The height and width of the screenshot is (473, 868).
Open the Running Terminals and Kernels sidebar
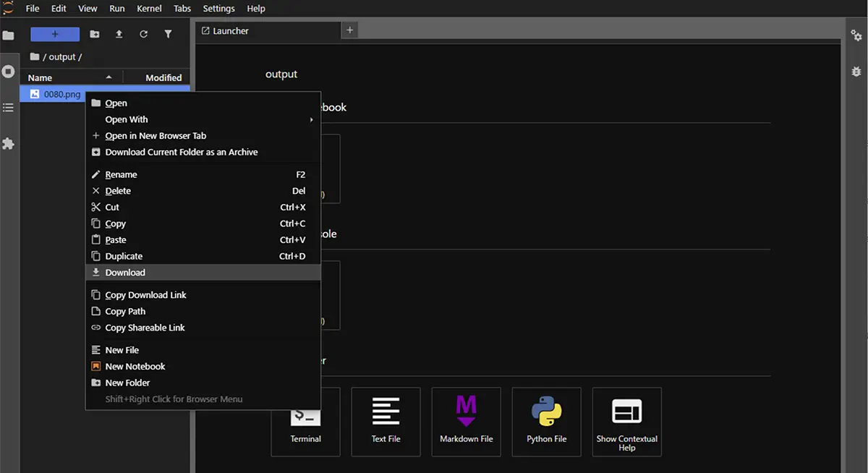click(x=9, y=72)
